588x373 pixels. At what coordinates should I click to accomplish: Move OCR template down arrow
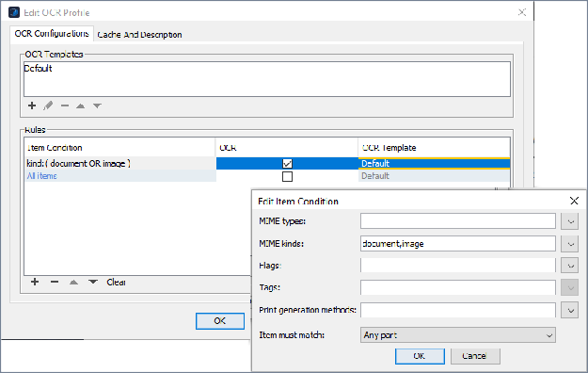[97, 105]
